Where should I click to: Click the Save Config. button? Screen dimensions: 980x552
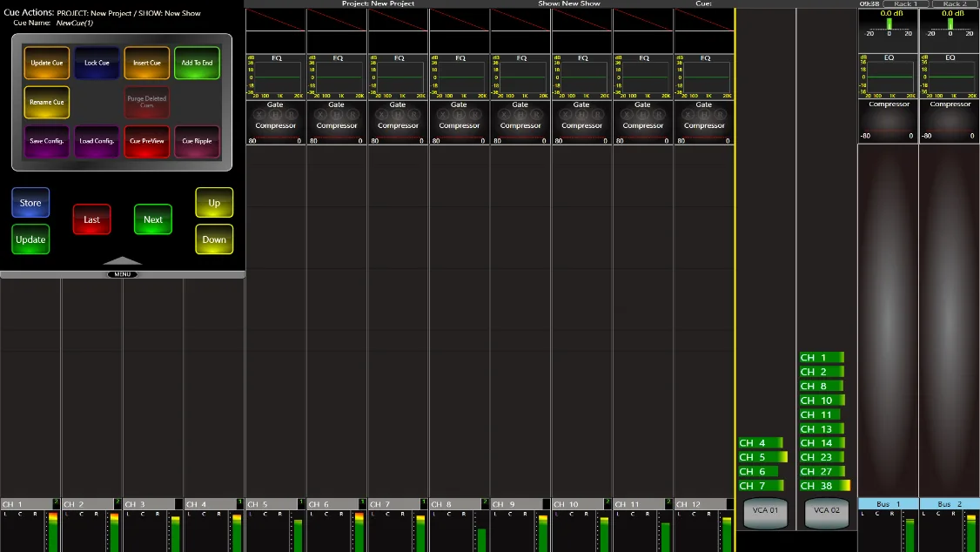tap(47, 141)
